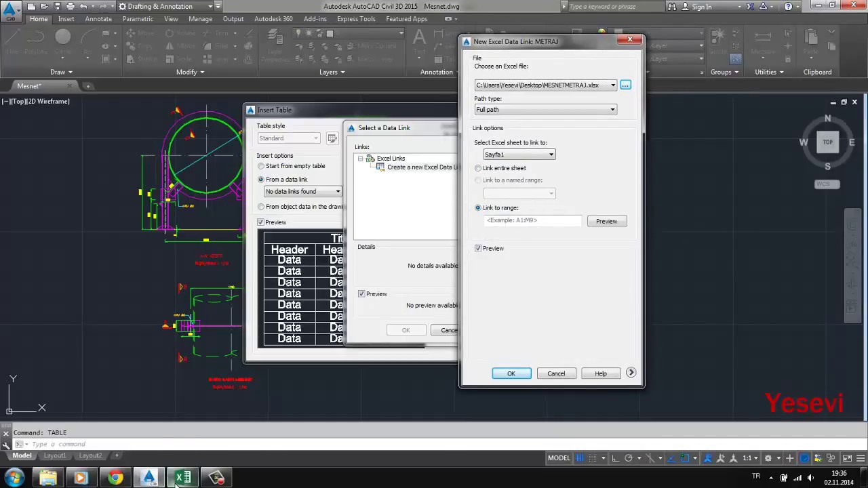
Task: Toggle 2D object snap icon in status bar
Action: (685, 458)
